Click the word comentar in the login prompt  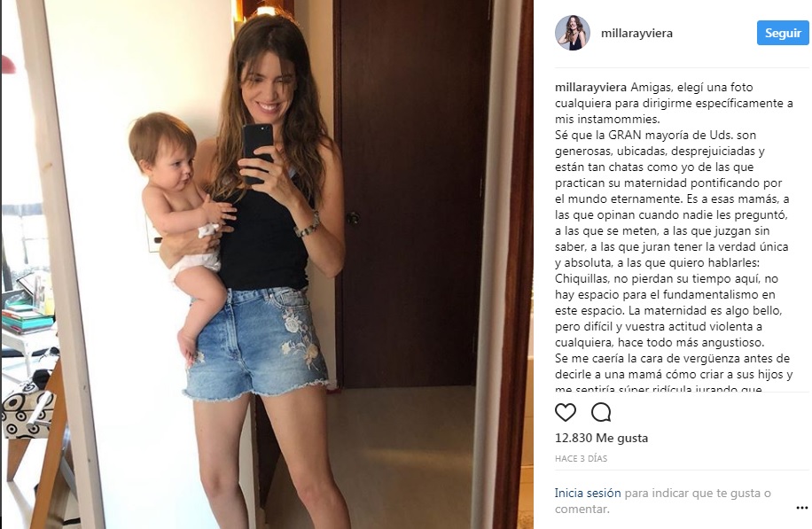coord(580,510)
